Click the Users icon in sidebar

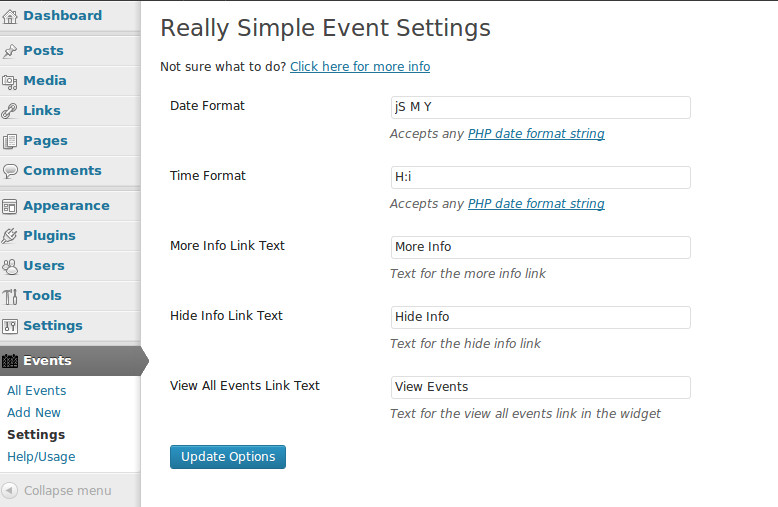tap(10, 266)
